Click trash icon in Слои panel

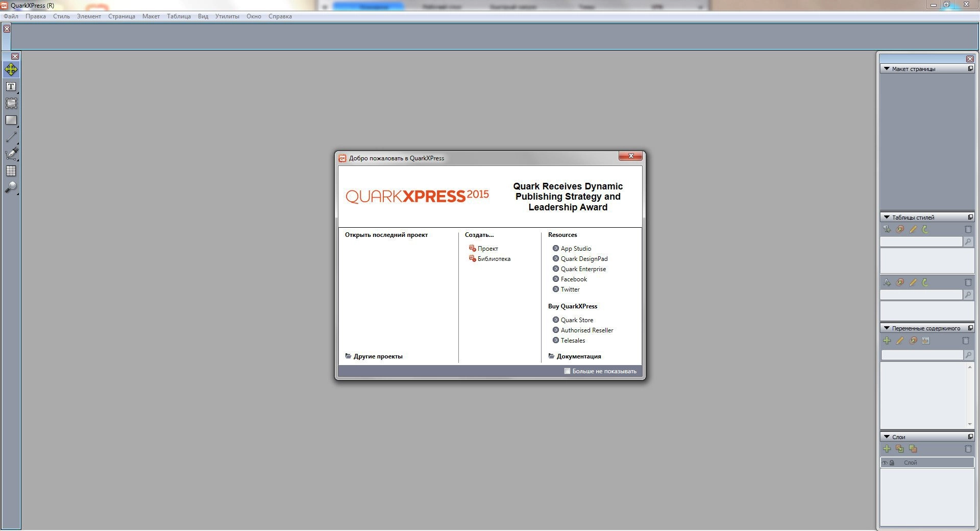[968, 449]
